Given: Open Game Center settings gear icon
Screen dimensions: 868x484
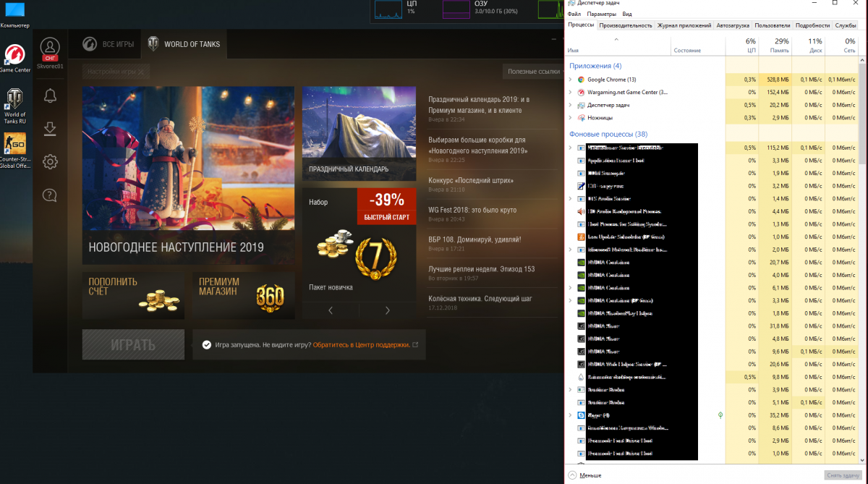Looking at the screenshot, I should click(x=50, y=161).
